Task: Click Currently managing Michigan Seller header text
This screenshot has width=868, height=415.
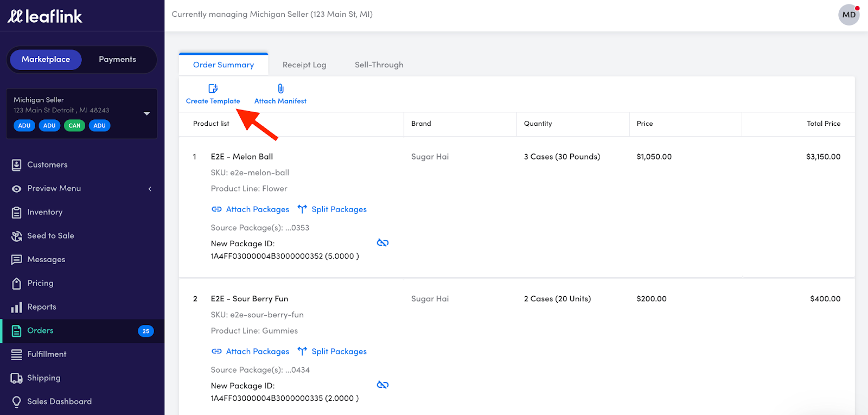Action: pyautogui.click(x=272, y=14)
